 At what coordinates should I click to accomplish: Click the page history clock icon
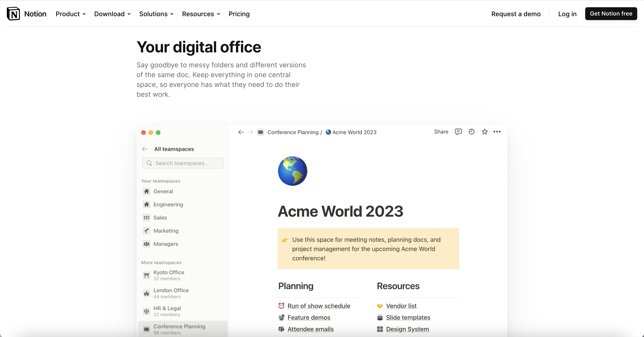click(471, 132)
